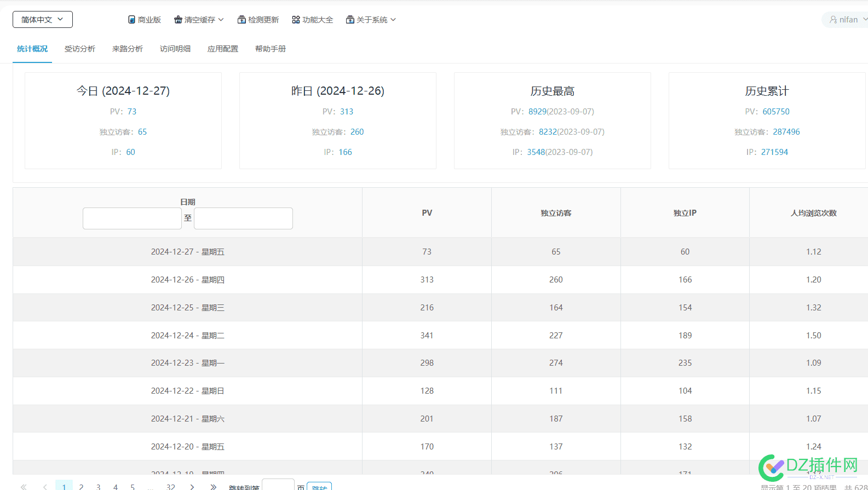
Task: Select the row 2024-12-20 - 星期五
Action: pos(440,447)
